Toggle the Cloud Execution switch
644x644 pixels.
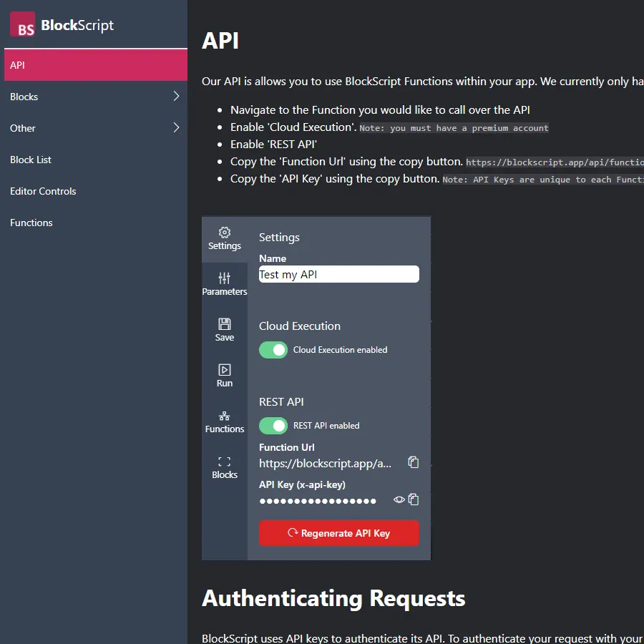tap(273, 350)
